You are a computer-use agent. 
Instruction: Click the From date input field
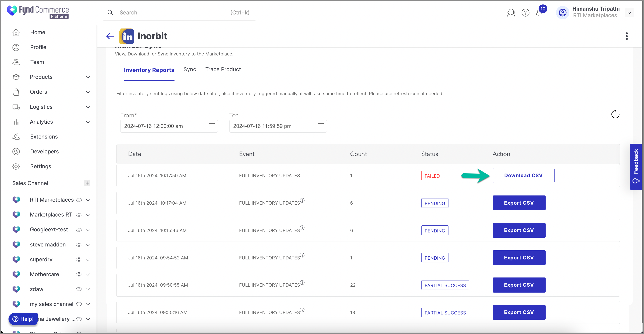[169, 126]
